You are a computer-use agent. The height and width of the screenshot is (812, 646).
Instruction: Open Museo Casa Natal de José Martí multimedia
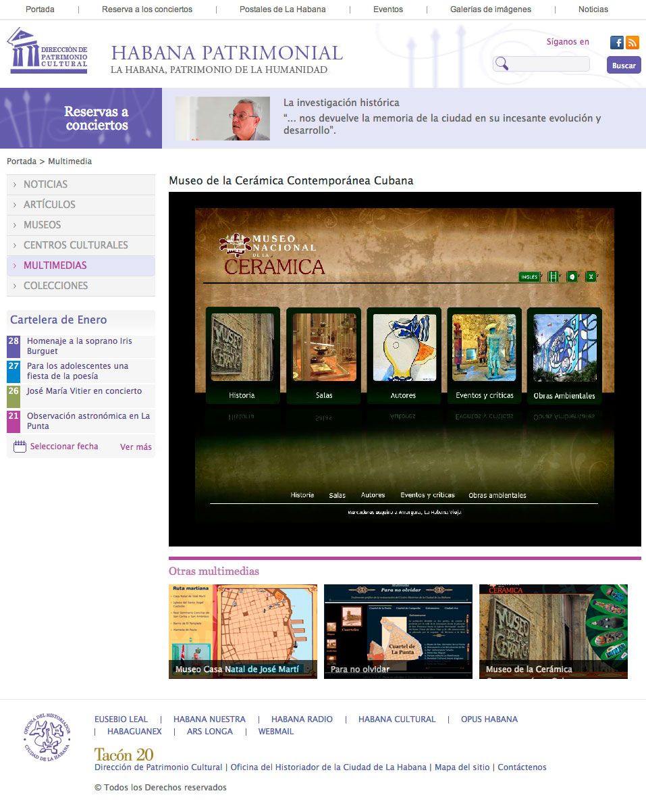[x=243, y=632]
